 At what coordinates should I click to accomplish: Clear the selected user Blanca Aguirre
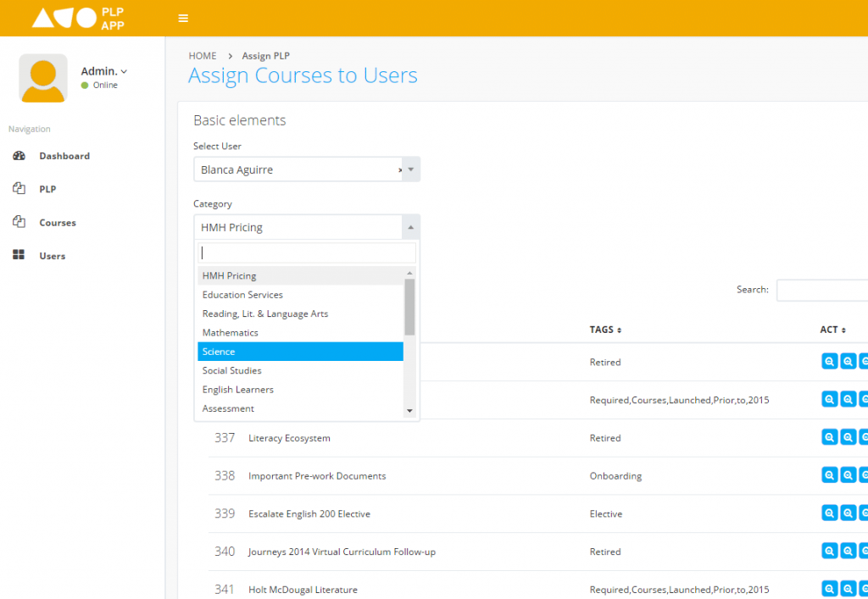coord(400,170)
